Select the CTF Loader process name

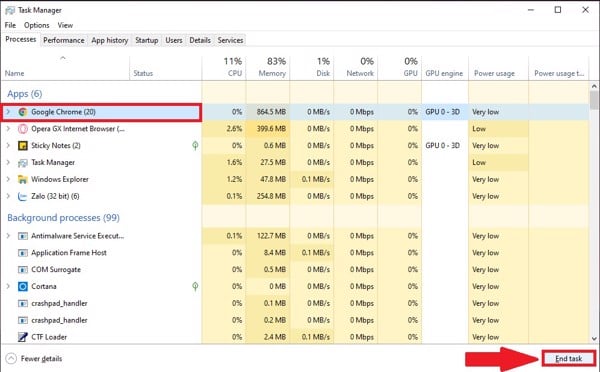click(x=49, y=337)
